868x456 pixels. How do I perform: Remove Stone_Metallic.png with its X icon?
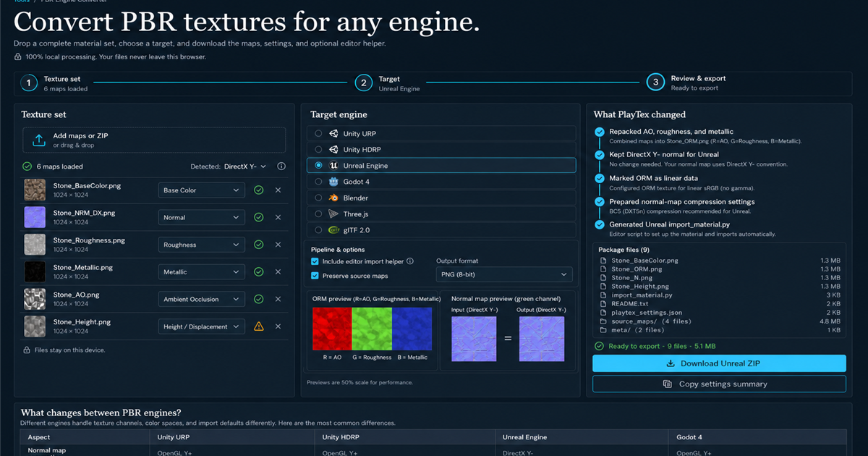(278, 272)
